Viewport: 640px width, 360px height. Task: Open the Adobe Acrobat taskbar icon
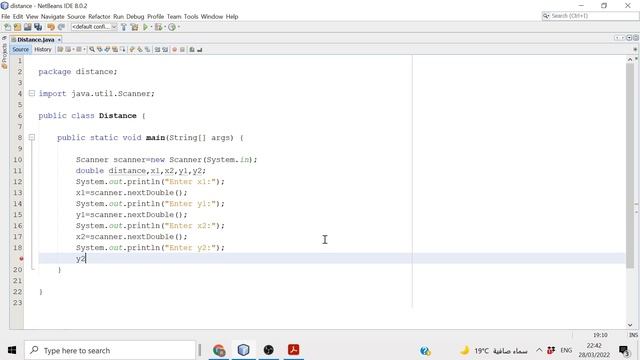(x=293, y=350)
